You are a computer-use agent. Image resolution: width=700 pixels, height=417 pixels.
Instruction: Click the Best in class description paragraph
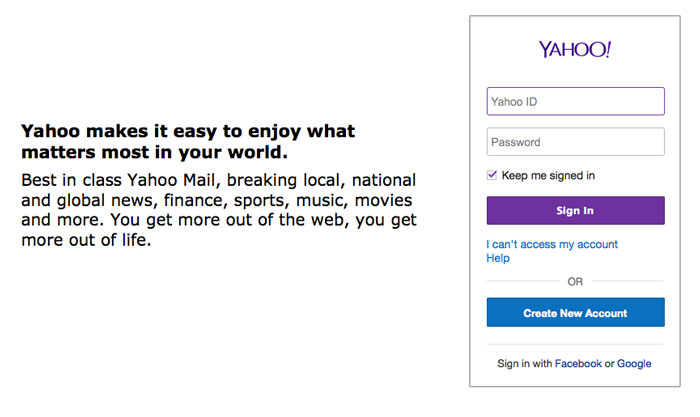(219, 210)
